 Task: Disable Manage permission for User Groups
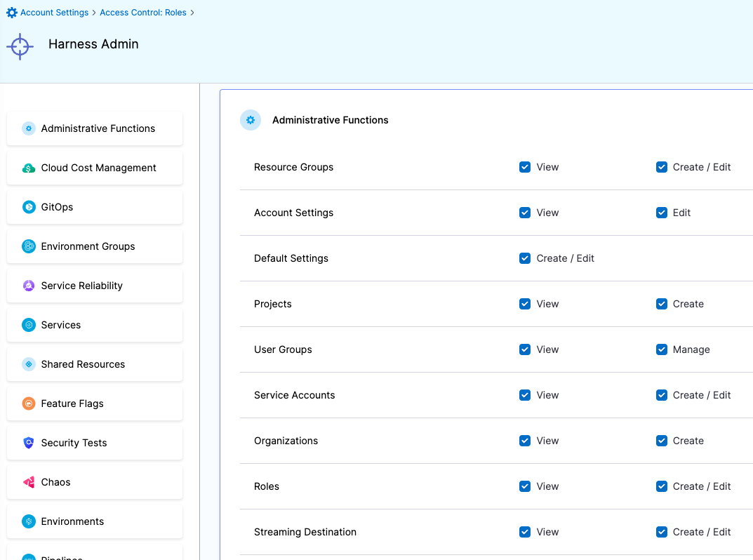click(661, 349)
